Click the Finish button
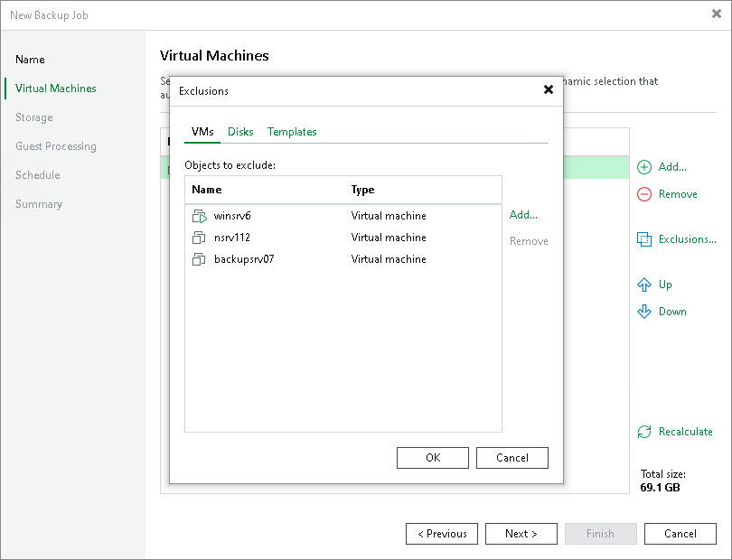The width and height of the screenshot is (732, 560). (600, 534)
